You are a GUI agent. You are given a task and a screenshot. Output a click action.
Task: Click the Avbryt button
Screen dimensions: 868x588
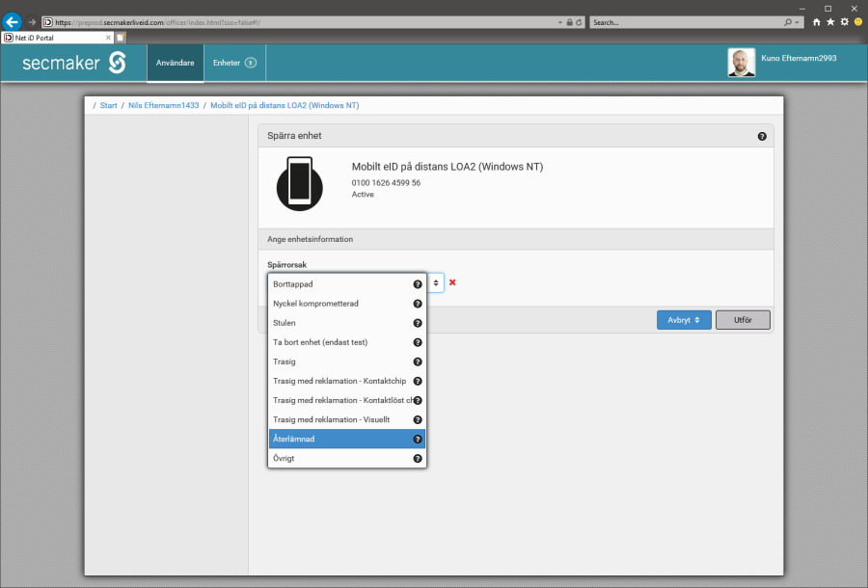pyautogui.click(x=684, y=320)
